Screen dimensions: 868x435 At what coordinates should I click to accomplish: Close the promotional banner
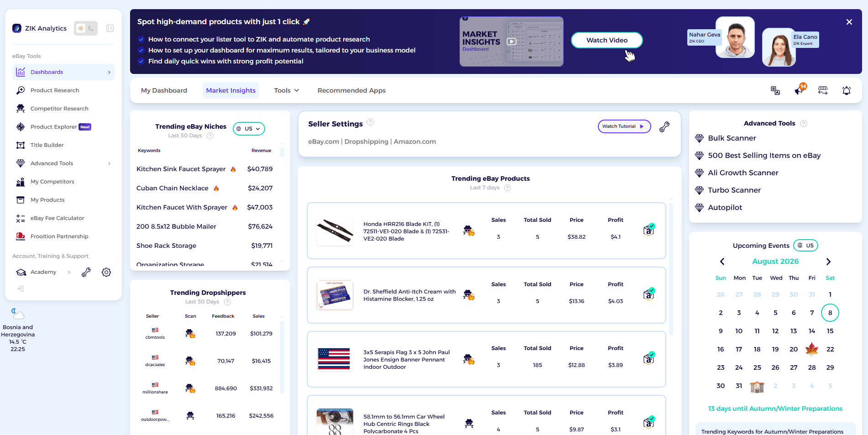(x=849, y=22)
